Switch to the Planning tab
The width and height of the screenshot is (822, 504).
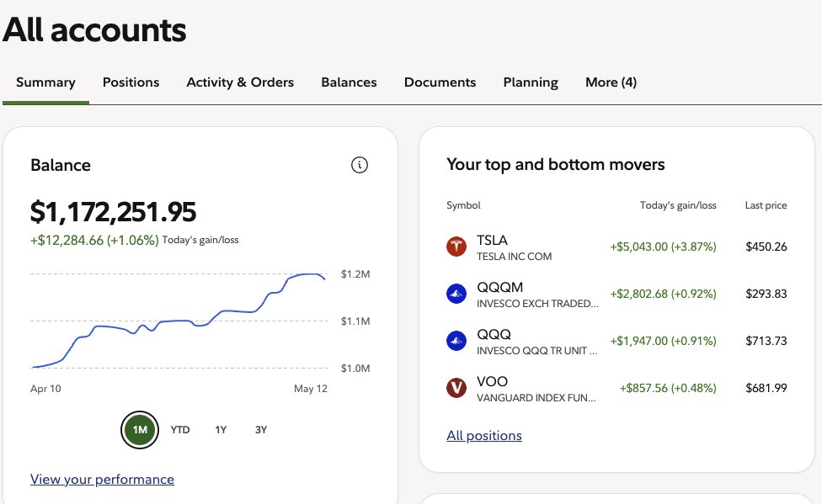pos(531,82)
